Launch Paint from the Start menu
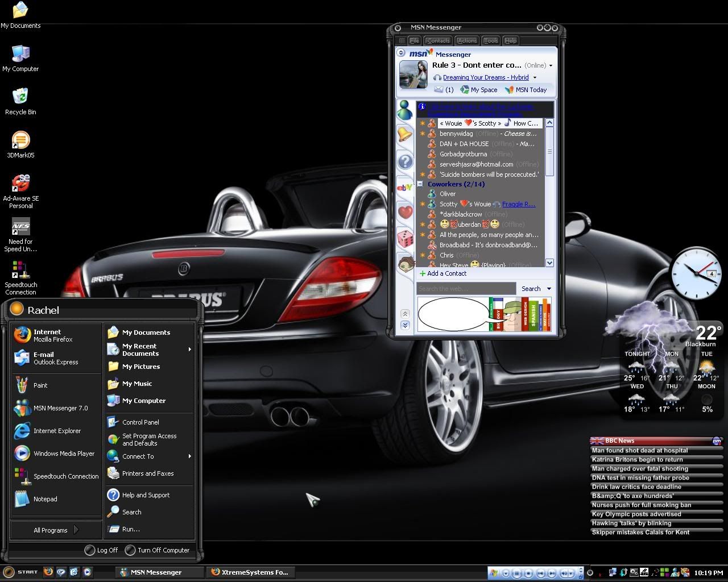Viewport: 728px width, 582px height. coord(40,385)
